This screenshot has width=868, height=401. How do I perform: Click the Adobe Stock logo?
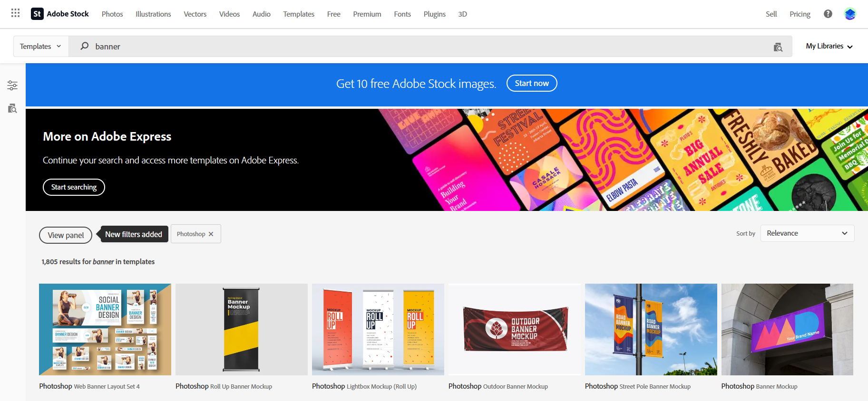click(x=60, y=14)
